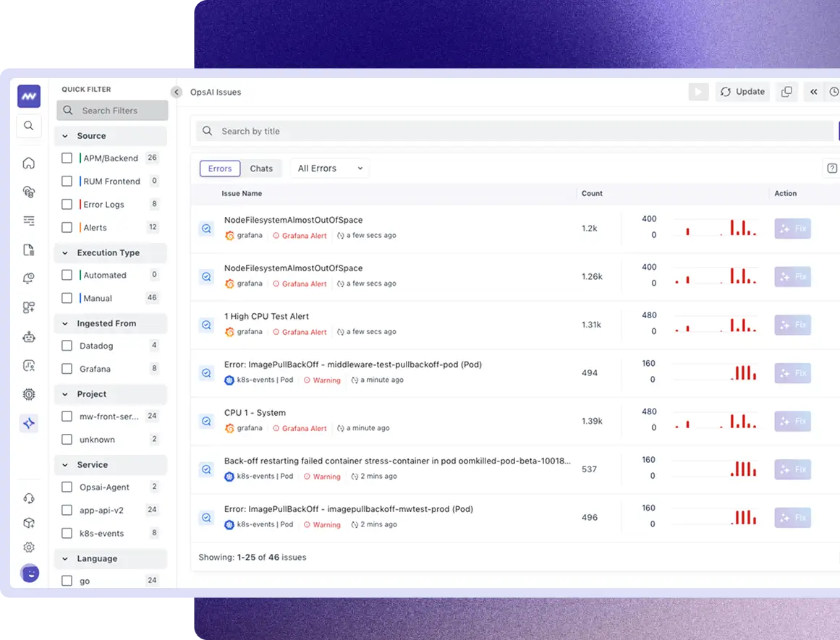Click the Middleware logo icon in sidebar
The height and width of the screenshot is (640, 840).
pos(29,95)
